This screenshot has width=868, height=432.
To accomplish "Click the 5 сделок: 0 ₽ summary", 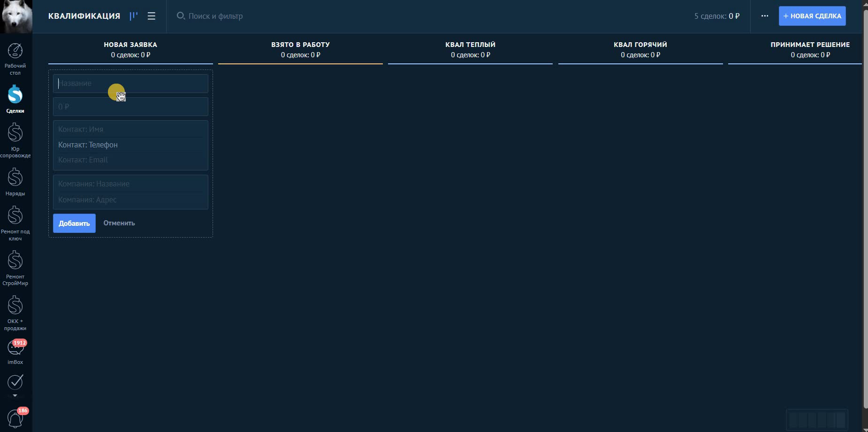I will [x=717, y=16].
